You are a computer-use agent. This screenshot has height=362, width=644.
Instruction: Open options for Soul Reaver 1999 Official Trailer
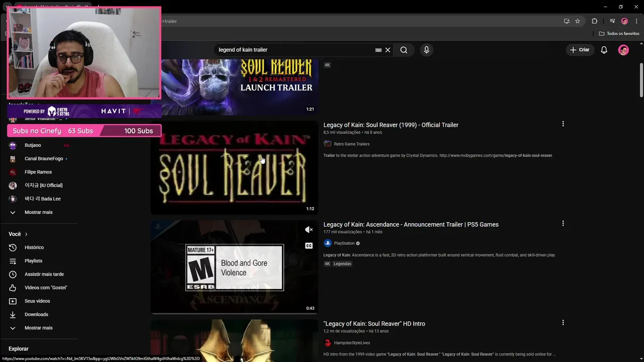(x=563, y=124)
